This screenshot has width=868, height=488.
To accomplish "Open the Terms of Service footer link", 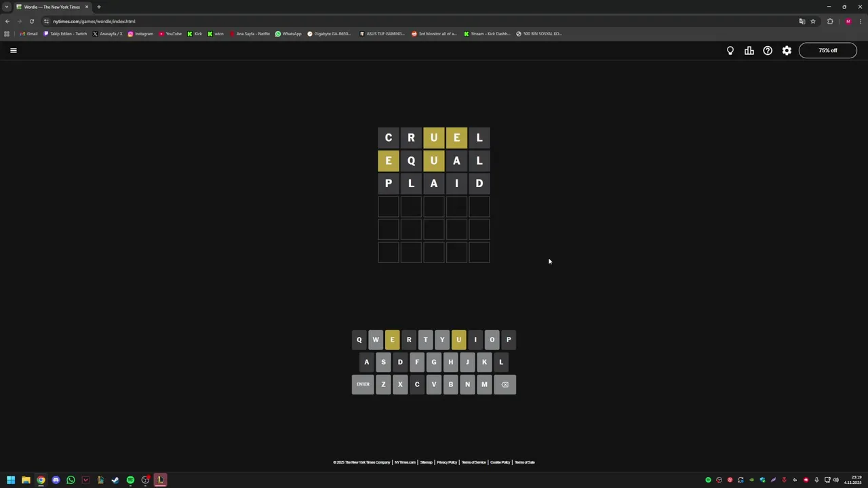I will (x=473, y=462).
